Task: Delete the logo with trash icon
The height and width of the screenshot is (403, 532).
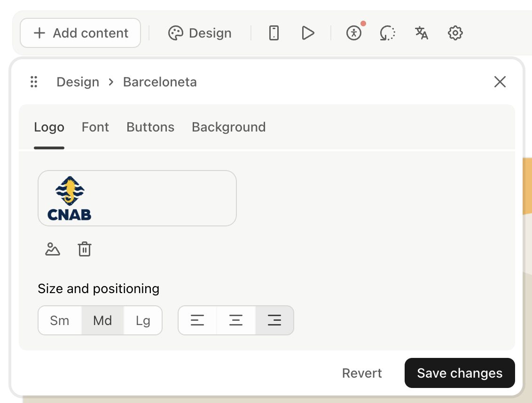Action: 85,249
